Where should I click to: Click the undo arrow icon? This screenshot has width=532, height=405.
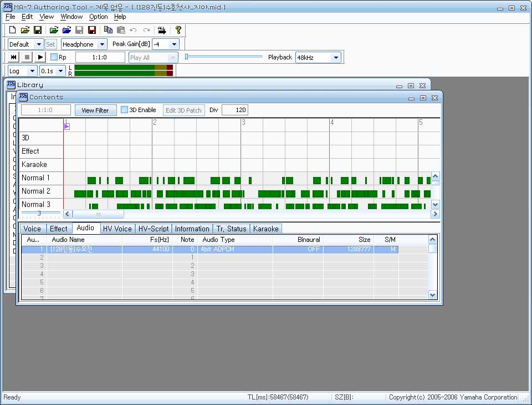coord(134,31)
